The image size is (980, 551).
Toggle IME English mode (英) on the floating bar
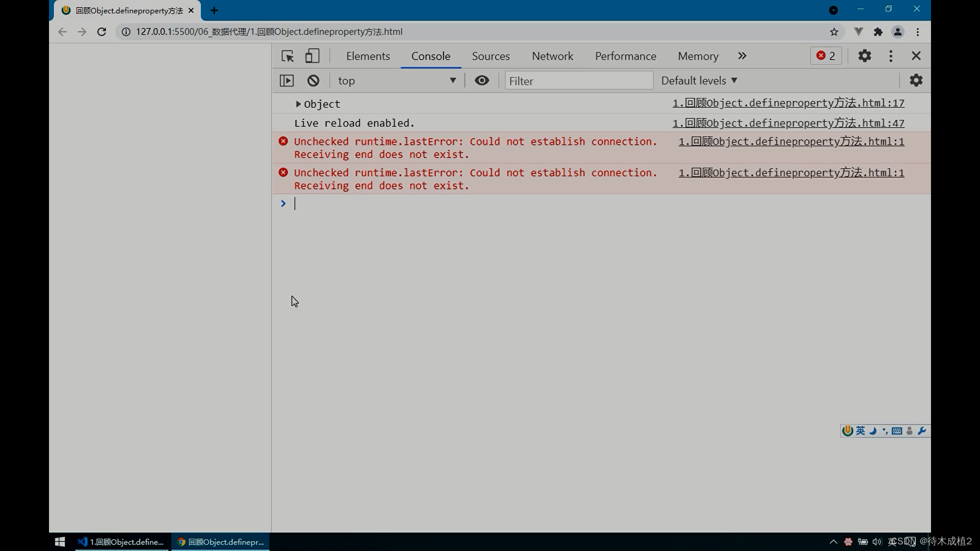pos(861,431)
